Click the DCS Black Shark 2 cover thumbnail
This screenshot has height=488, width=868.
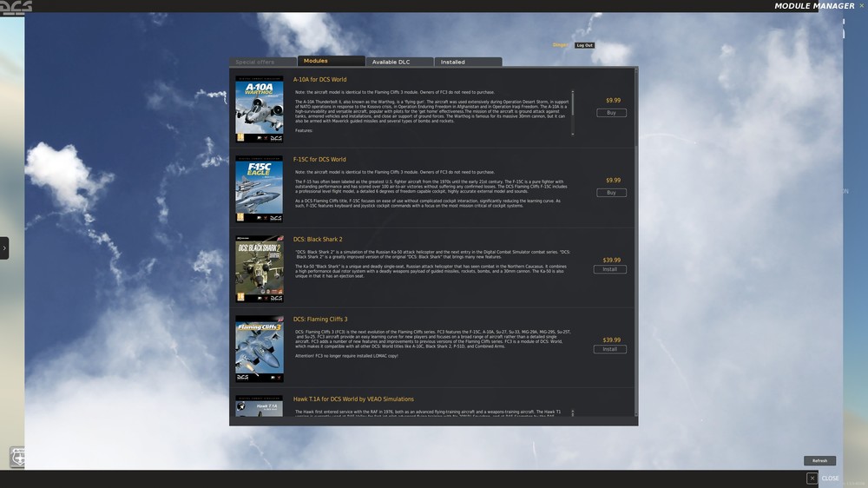(259, 268)
